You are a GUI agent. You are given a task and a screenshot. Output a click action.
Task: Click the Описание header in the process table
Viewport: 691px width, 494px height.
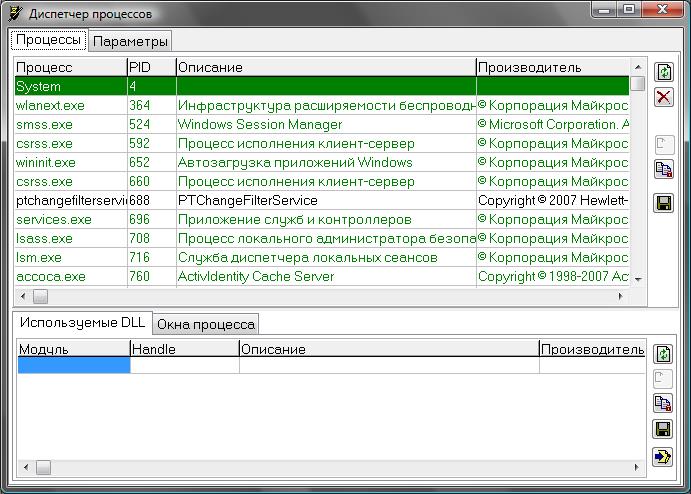[x=326, y=67]
